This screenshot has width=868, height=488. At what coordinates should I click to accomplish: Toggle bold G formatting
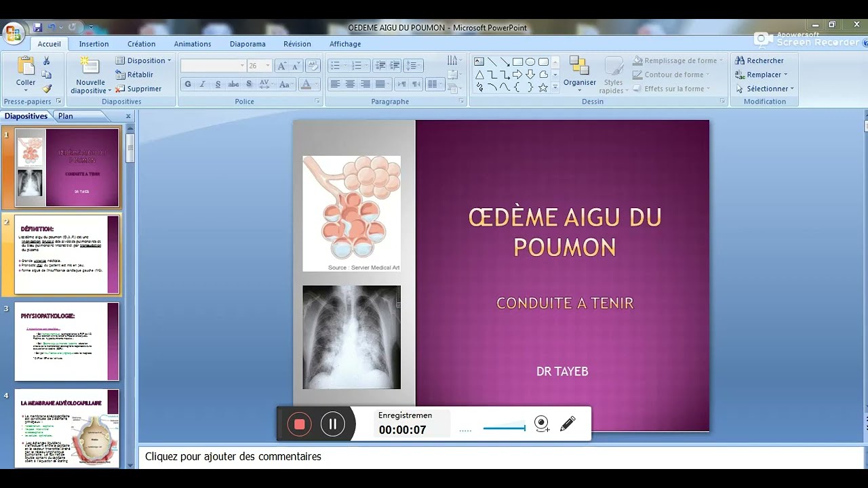pyautogui.click(x=188, y=84)
